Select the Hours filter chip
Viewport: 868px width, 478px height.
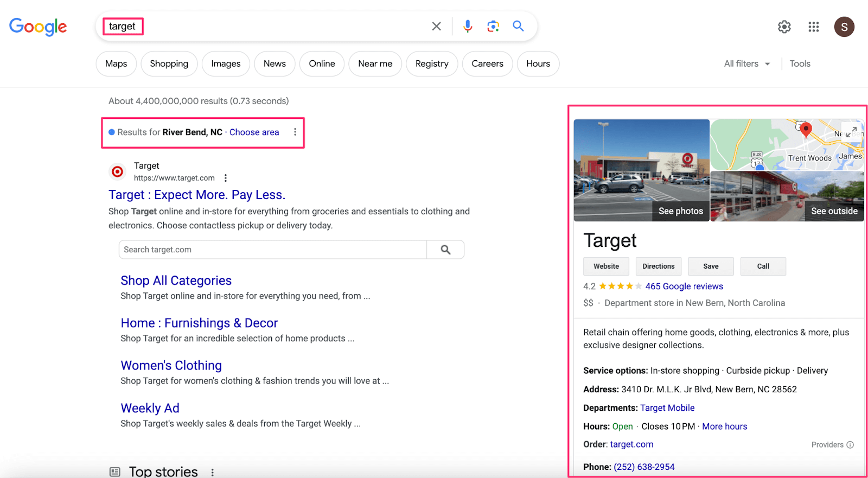(538, 63)
